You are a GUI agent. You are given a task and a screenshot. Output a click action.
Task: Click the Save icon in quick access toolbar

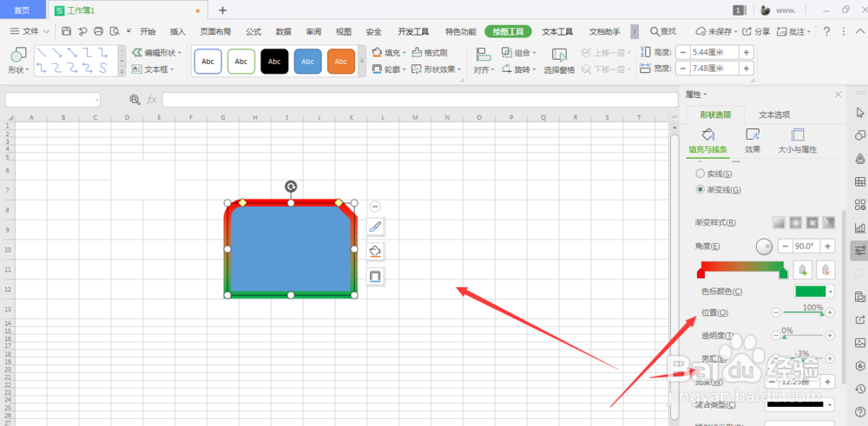(x=67, y=31)
